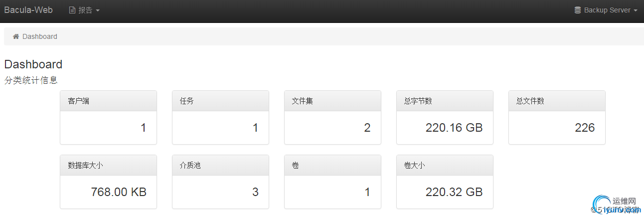Click the 数据库大小 panel header
Image resolution: width=644 pixels, height=218 pixels.
pyautogui.click(x=108, y=165)
